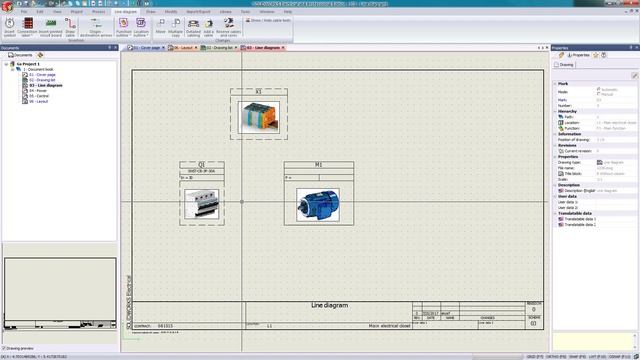Select the Move tool in ribbon

point(160,26)
